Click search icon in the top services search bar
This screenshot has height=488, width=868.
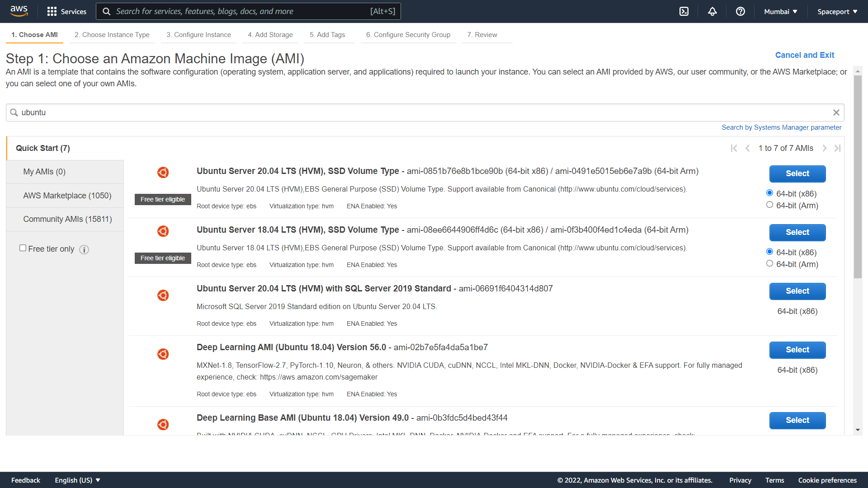(106, 11)
